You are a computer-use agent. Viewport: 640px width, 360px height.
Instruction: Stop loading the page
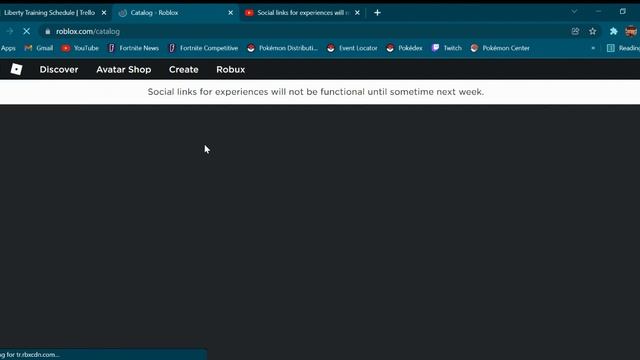(x=27, y=31)
